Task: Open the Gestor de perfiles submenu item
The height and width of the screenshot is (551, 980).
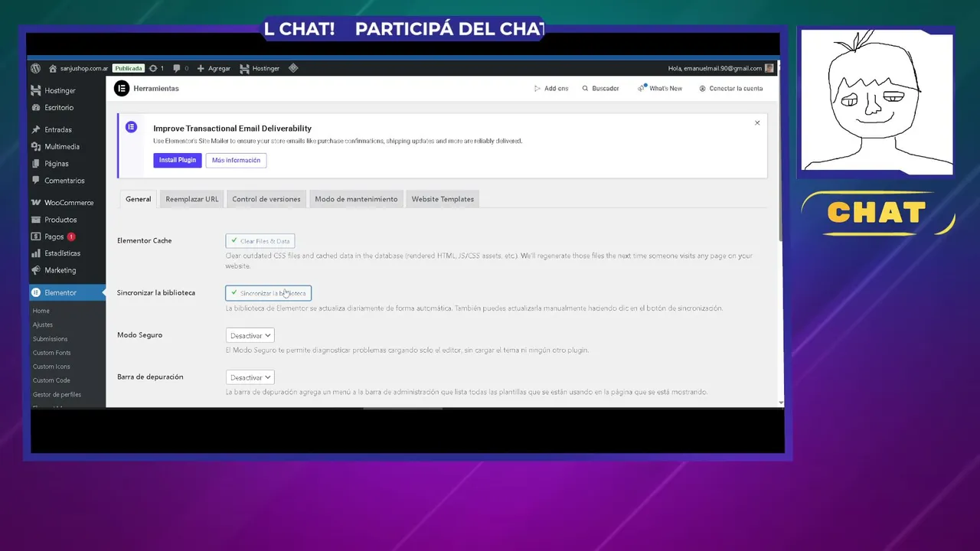Action: point(57,394)
